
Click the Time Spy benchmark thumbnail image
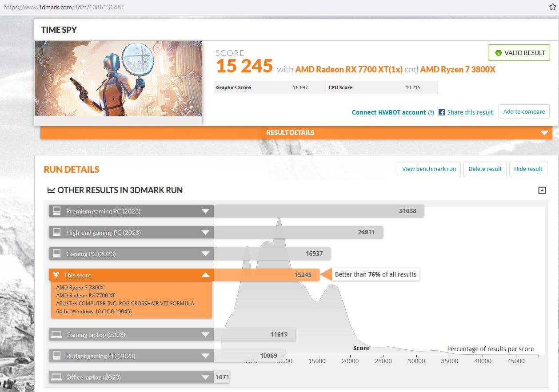click(x=119, y=79)
